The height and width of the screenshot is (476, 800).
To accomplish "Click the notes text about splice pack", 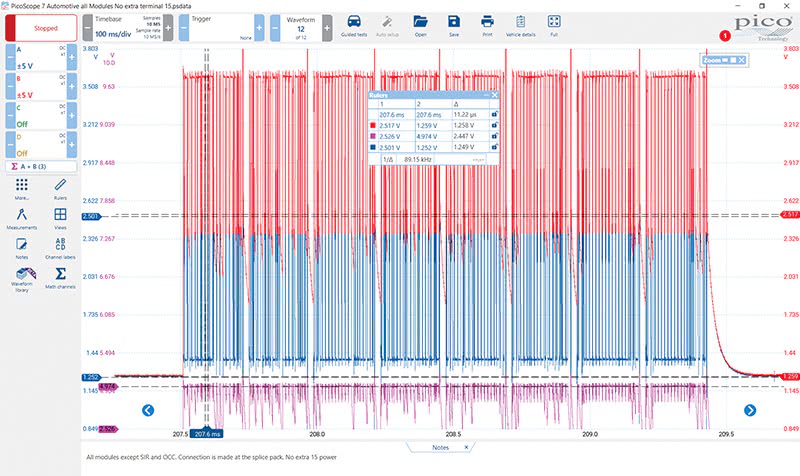I will [x=211, y=457].
